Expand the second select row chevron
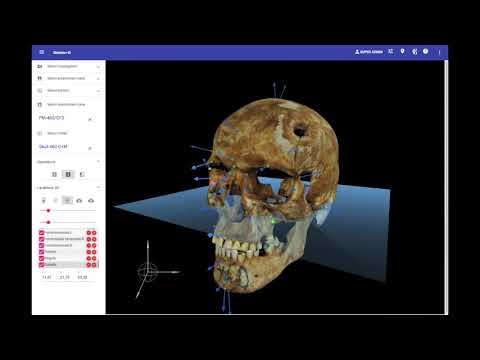This screenshot has width=480, height=360. [98, 79]
